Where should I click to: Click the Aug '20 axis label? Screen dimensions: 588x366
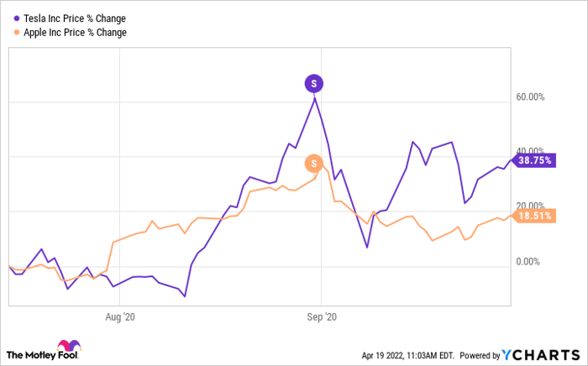pos(119,317)
